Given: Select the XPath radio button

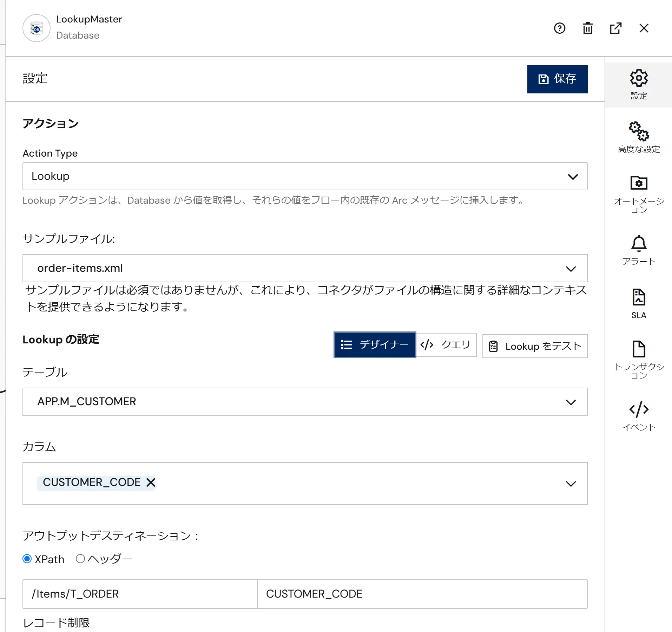Looking at the screenshot, I should point(27,559).
